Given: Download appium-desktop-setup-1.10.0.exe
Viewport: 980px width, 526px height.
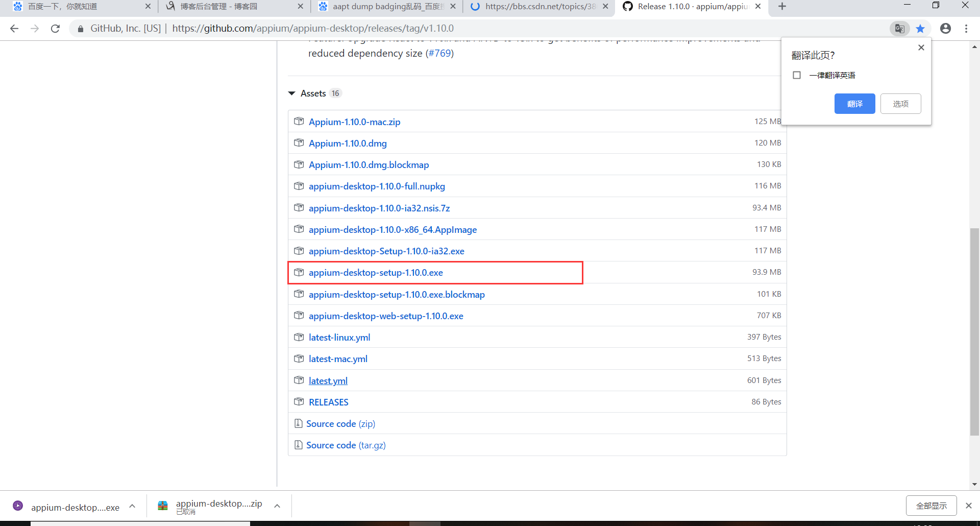Looking at the screenshot, I should click(376, 272).
